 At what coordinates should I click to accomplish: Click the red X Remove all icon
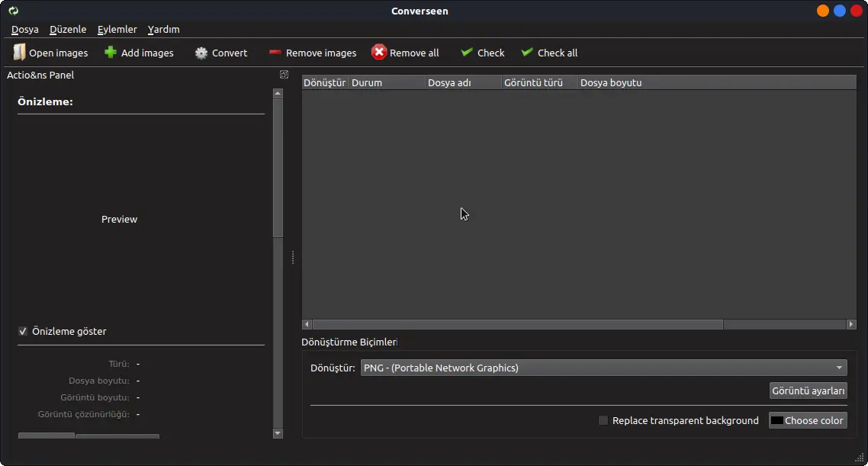(378, 52)
